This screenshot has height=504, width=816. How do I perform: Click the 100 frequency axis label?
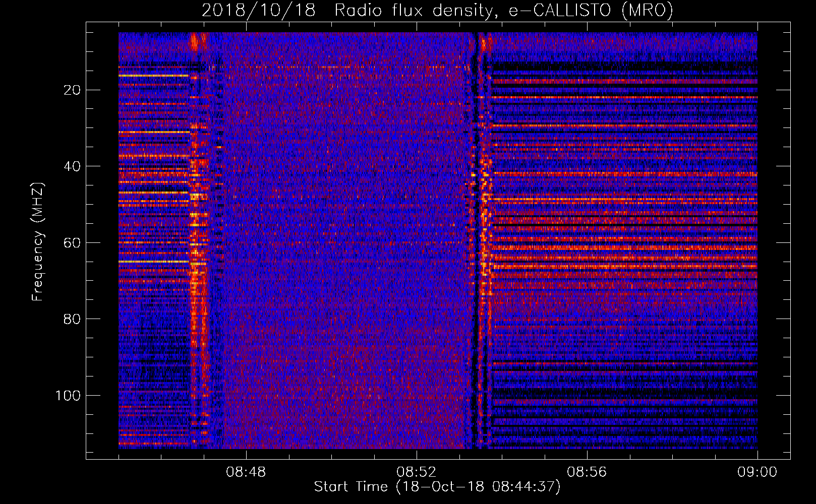69,396
